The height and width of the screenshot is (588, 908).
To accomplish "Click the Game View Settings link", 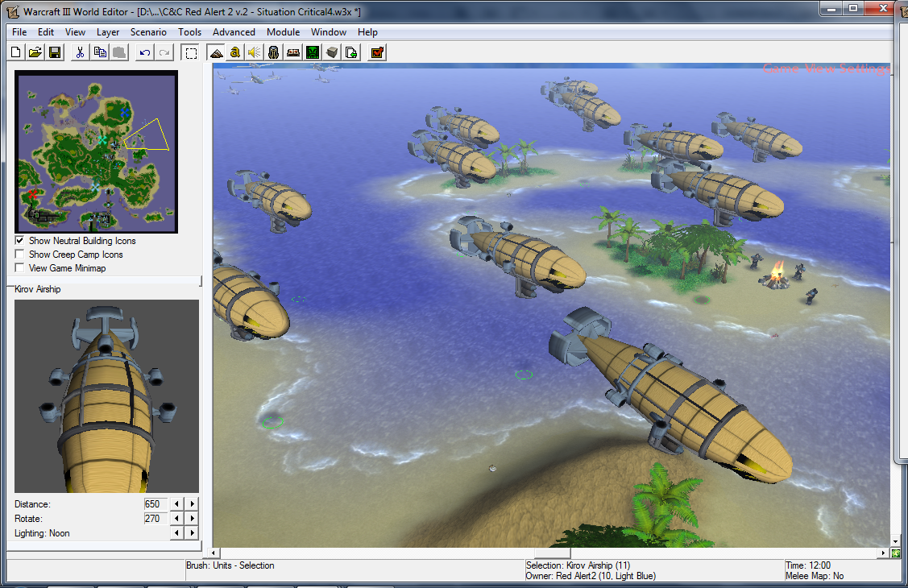I will [826, 68].
